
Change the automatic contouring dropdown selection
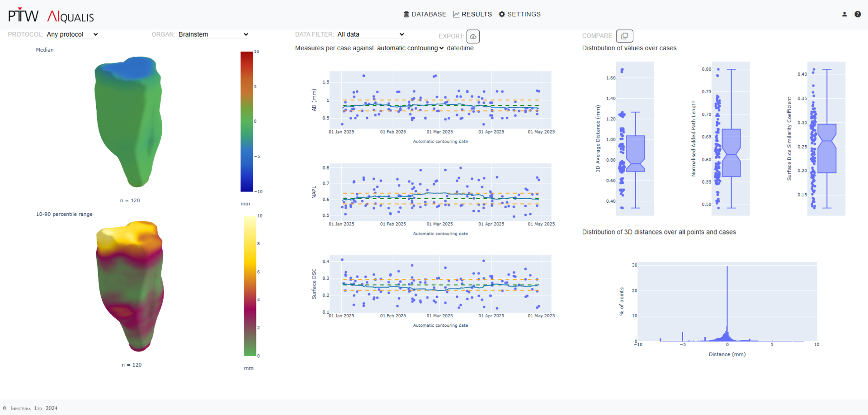tap(410, 48)
